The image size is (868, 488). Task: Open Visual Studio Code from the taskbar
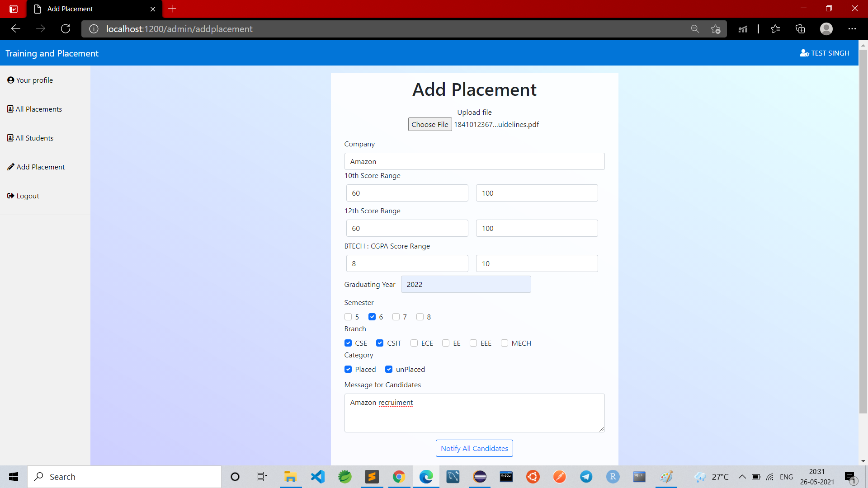(317, 477)
